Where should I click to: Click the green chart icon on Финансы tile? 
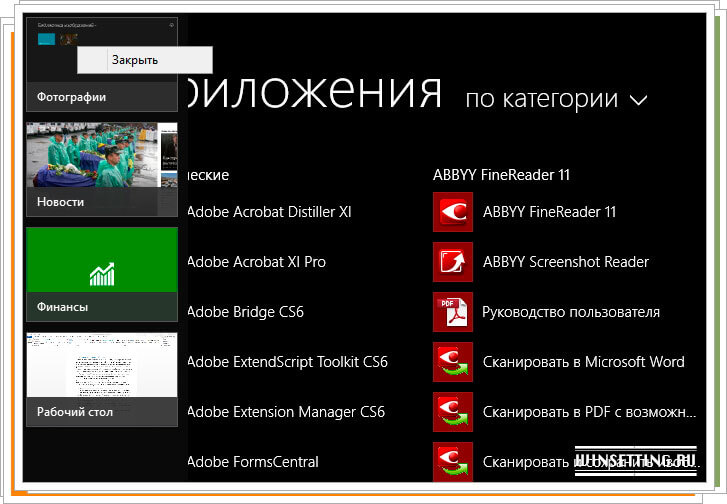click(x=102, y=274)
